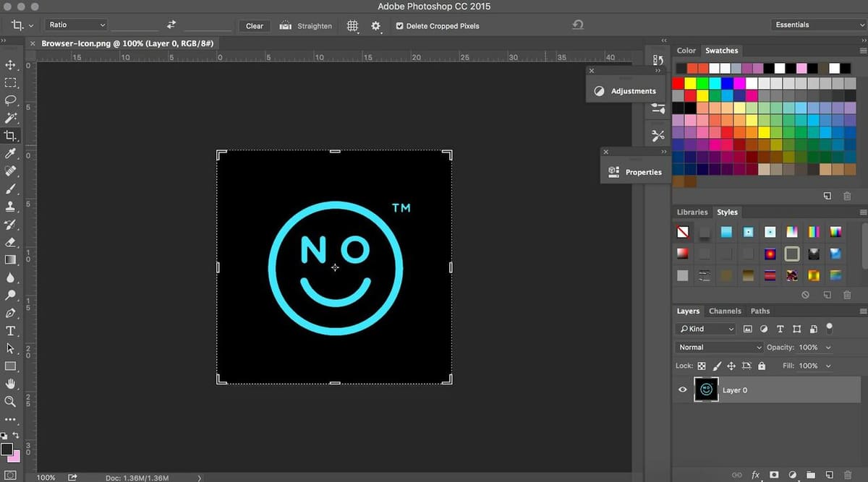Select the Rectangle shape tool
This screenshot has width=868, height=482.
(x=10, y=366)
